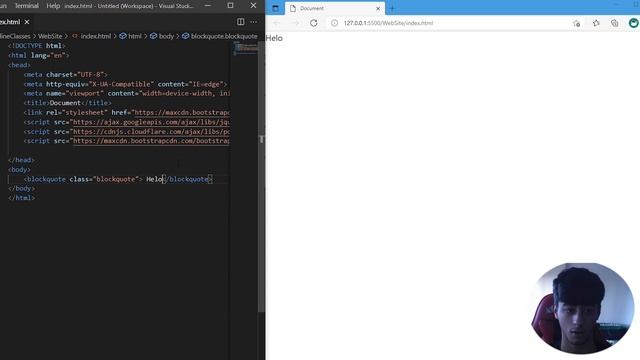
Task: Click the title Document line
Action: click(x=67, y=103)
